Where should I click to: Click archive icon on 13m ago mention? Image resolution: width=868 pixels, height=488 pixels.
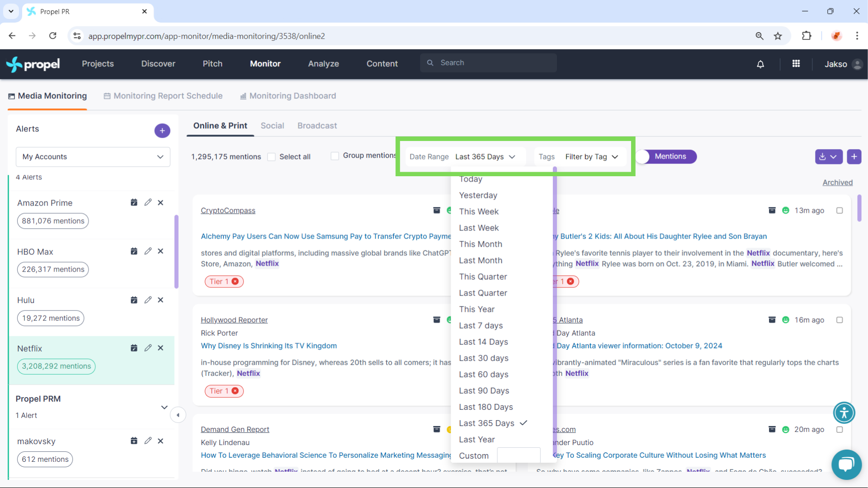(x=772, y=211)
